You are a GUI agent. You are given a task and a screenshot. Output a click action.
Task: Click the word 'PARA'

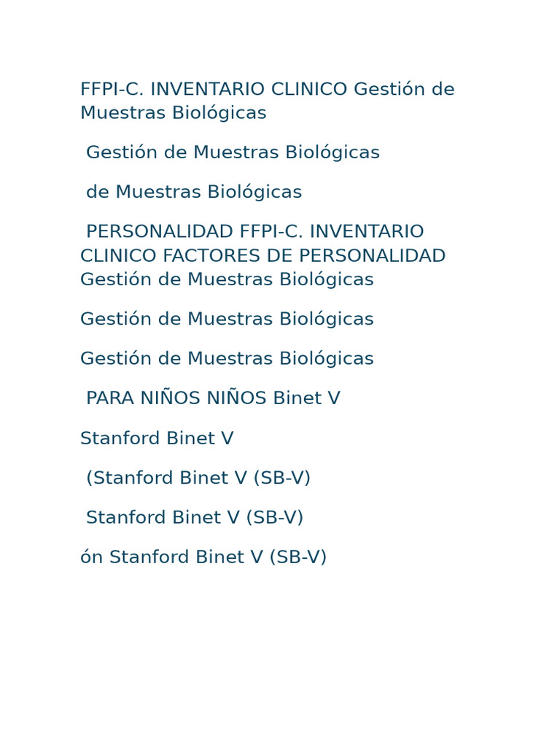click(110, 398)
